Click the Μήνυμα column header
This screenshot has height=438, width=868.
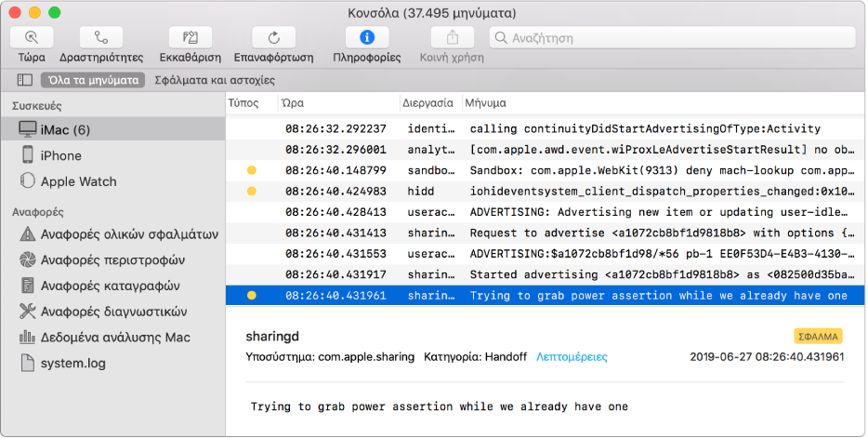(485, 103)
